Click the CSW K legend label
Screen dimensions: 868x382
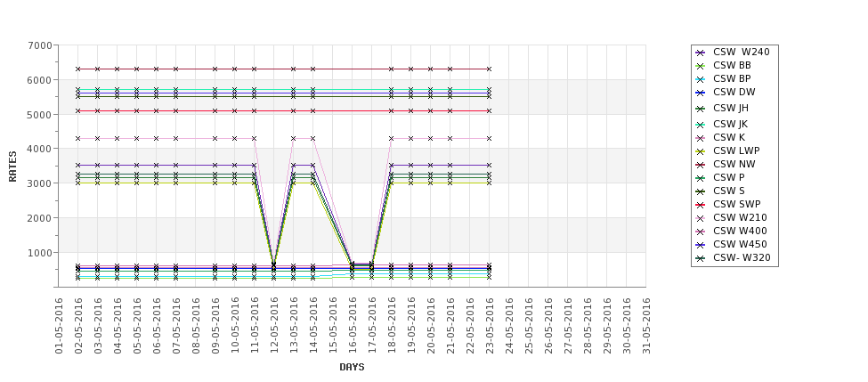pos(728,137)
